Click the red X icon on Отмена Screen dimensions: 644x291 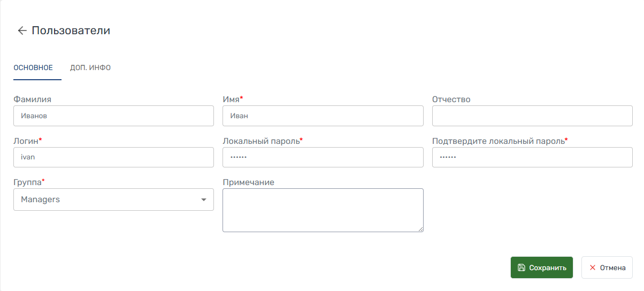(x=592, y=267)
